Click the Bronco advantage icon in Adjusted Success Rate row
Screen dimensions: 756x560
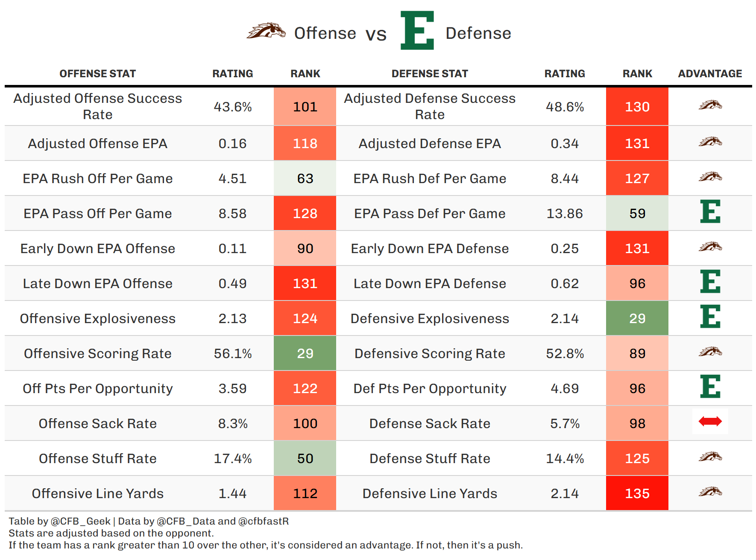pos(710,105)
